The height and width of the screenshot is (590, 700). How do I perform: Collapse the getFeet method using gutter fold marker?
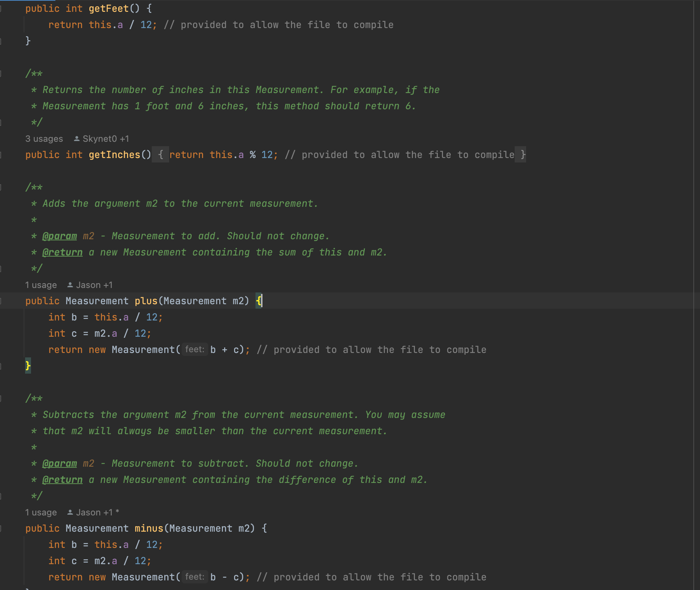[1, 8]
